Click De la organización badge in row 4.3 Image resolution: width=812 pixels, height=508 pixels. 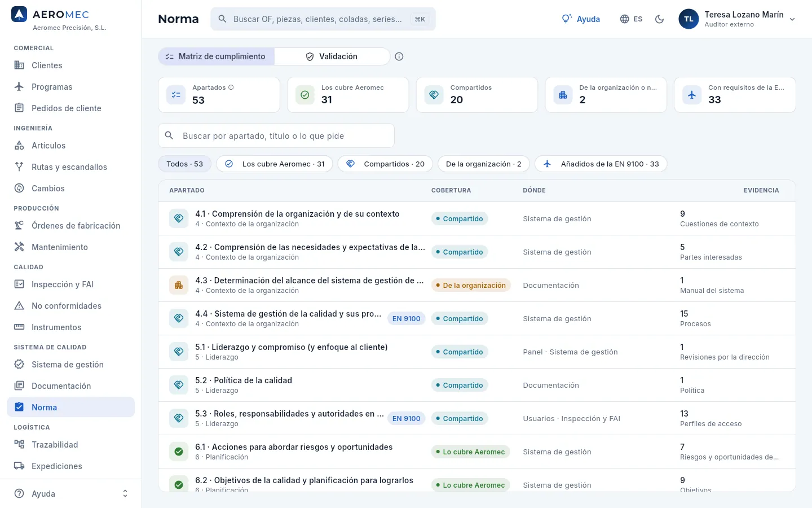471,286
